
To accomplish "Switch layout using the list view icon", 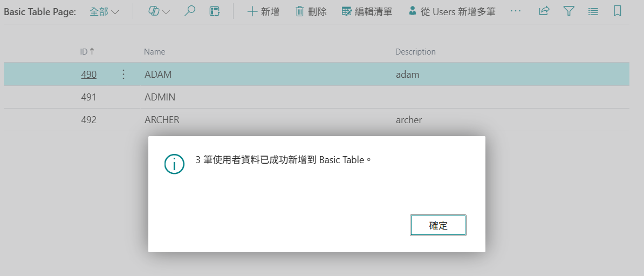I will pyautogui.click(x=593, y=11).
